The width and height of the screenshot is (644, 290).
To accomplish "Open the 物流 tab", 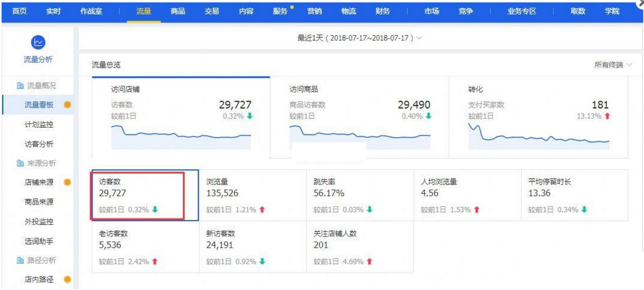I will pyautogui.click(x=349, y=11).
